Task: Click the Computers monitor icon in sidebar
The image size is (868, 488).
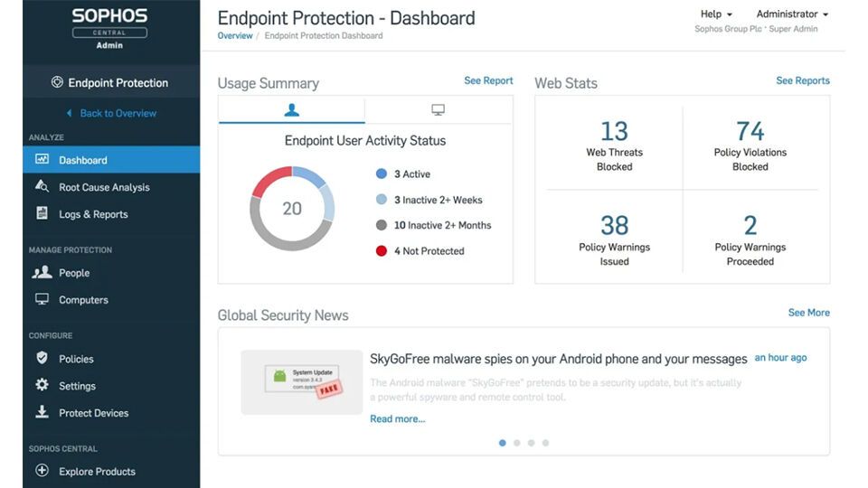Action: pos(42,299)
